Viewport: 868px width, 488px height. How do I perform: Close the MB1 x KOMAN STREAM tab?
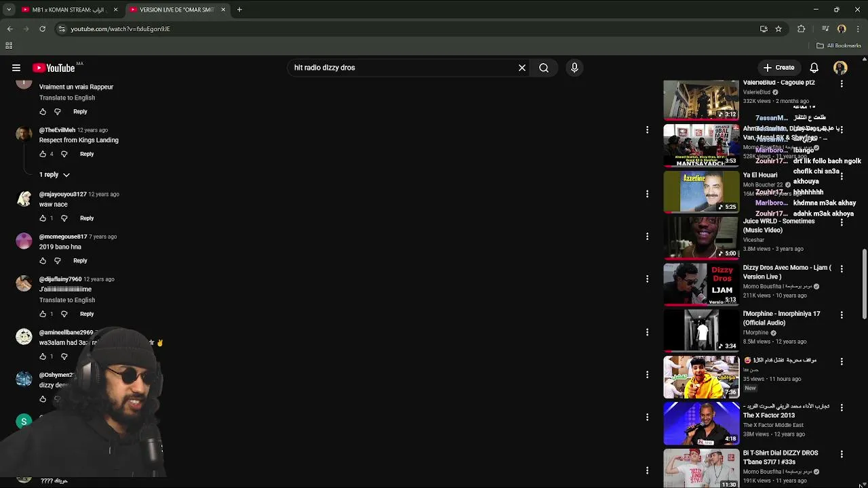[x=115, y=9]
